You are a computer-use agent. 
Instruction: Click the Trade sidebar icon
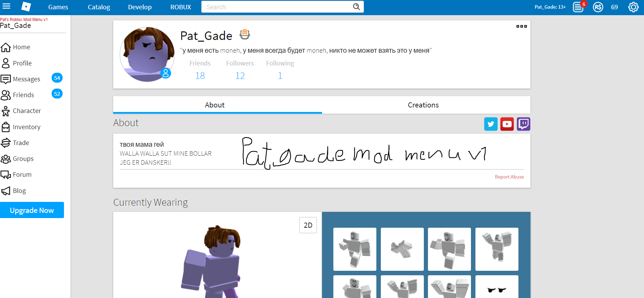pos(6,143)
